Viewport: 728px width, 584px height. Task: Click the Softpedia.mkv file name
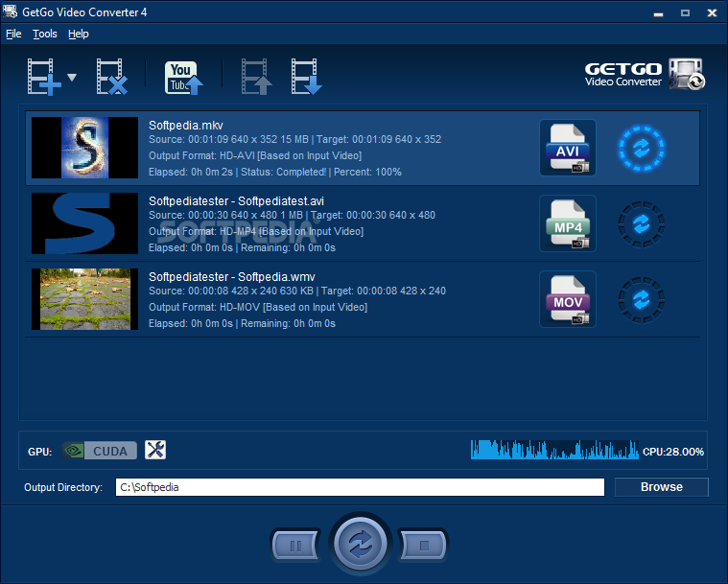point(186,126)
